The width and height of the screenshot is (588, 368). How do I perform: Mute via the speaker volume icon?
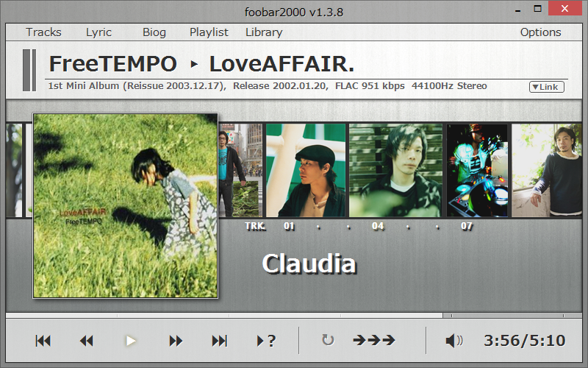coord(454,341)
